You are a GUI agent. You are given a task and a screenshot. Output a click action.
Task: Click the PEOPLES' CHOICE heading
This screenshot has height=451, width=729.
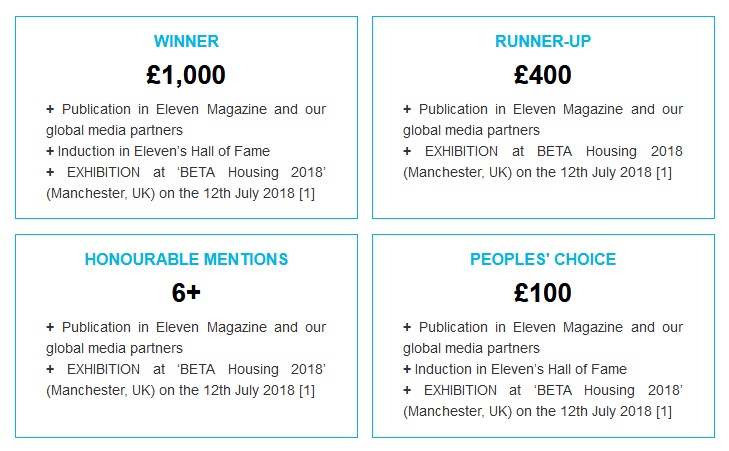[543, 259]
